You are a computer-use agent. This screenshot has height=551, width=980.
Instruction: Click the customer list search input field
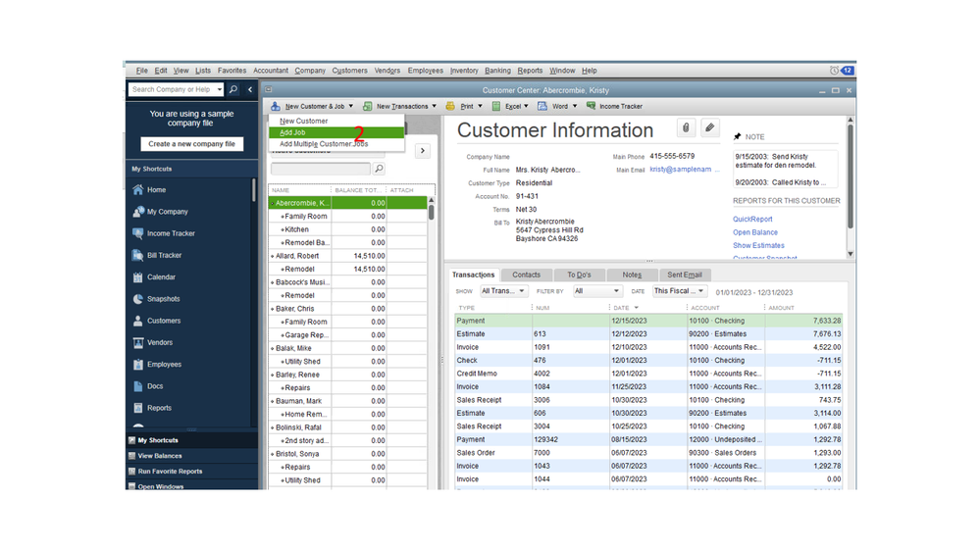320,169
